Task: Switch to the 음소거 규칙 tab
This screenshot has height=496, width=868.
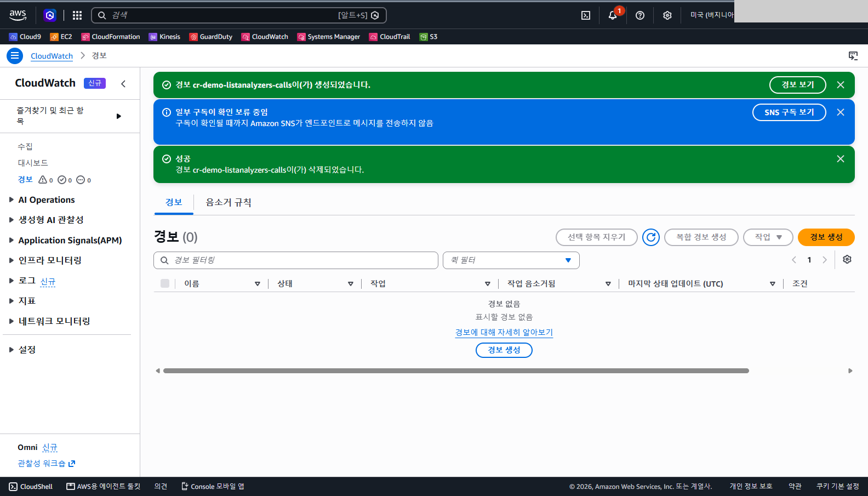Action: 229,202
